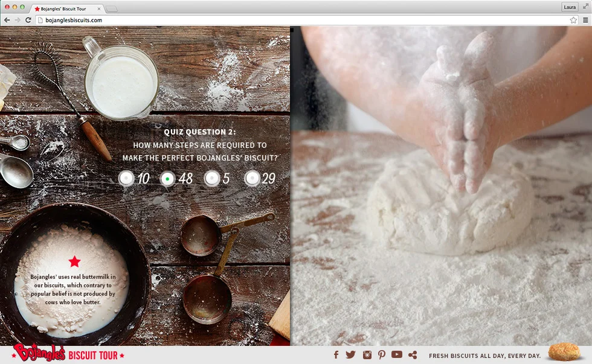Click the red star above buttermilk fact
Viewport: 592px width, 364px height.
74,261
